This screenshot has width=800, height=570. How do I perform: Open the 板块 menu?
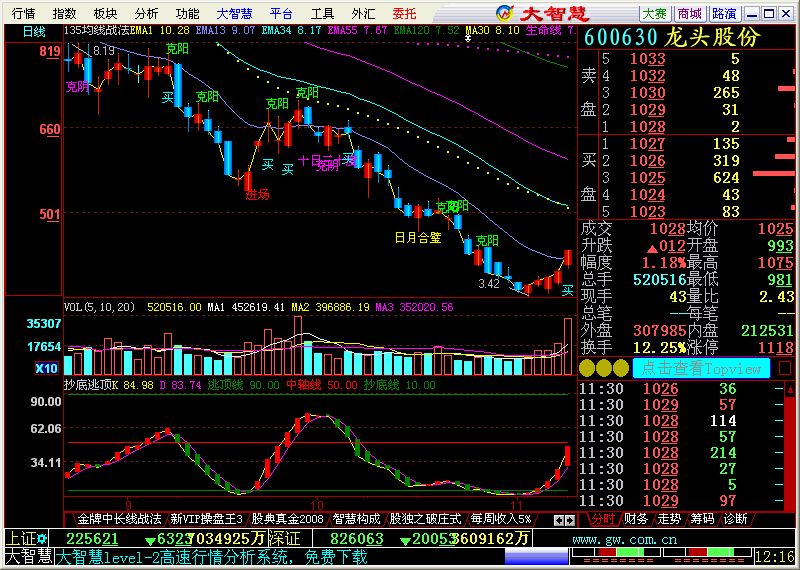(106, 13)
